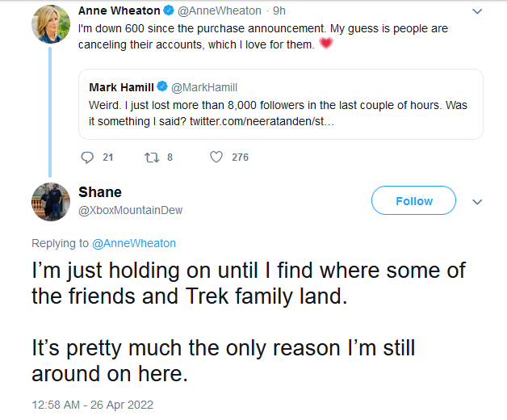
Task: Click the Anne Wheaton display name
Action: [119, 11]
